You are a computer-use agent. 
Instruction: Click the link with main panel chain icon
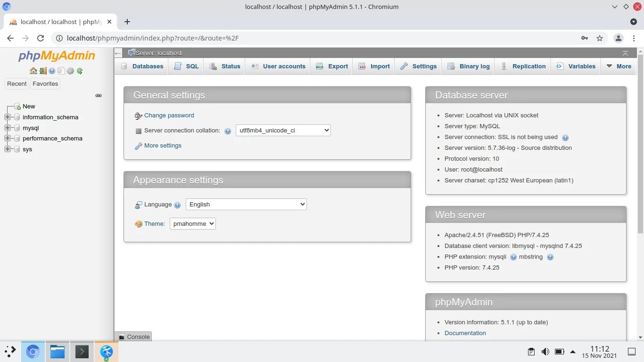click(99, 95)
